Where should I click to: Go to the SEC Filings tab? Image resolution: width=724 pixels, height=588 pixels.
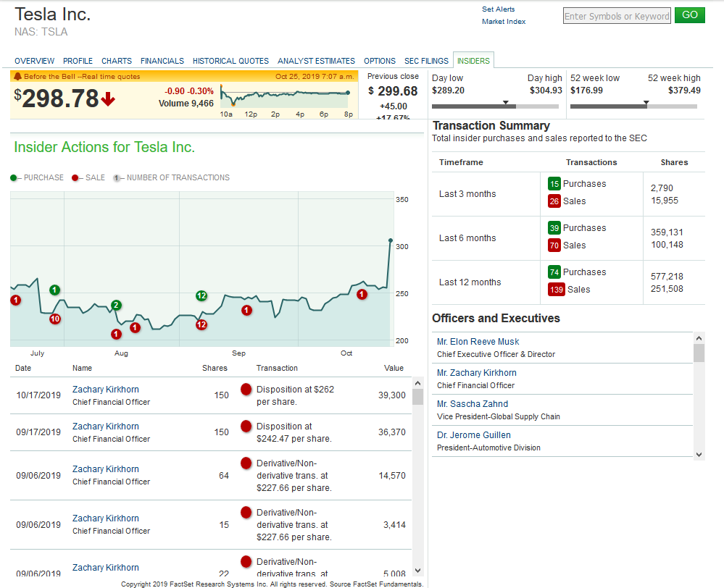point(426,61)
